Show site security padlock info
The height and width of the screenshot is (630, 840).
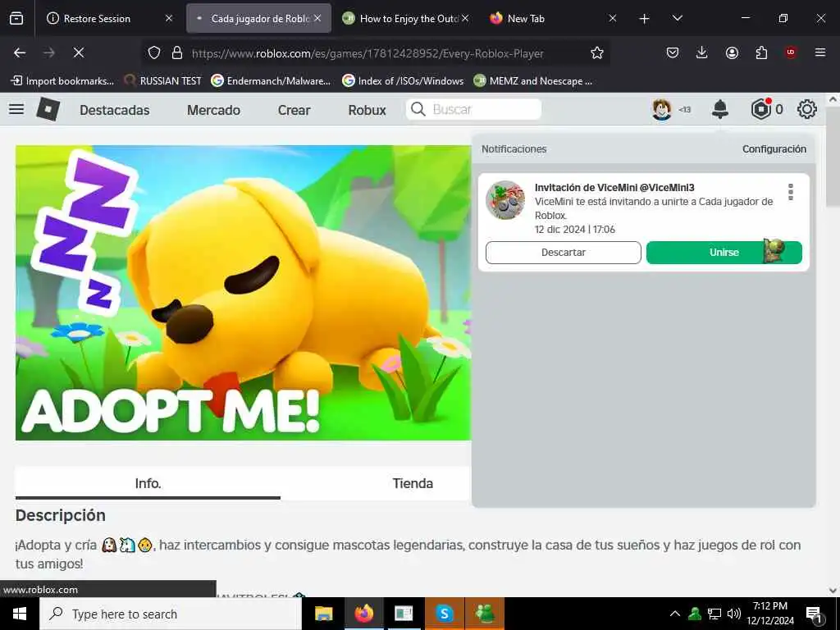[x=177, y=52]
